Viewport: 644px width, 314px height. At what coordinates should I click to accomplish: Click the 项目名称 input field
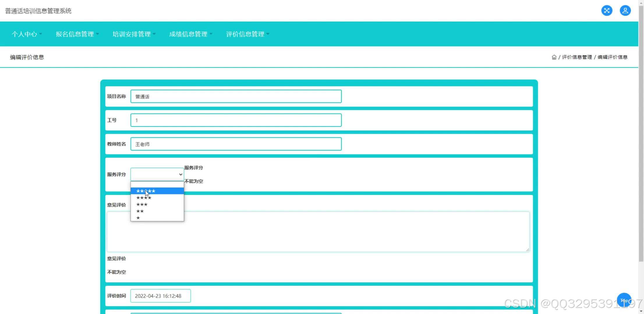click(x=236, y=97)
